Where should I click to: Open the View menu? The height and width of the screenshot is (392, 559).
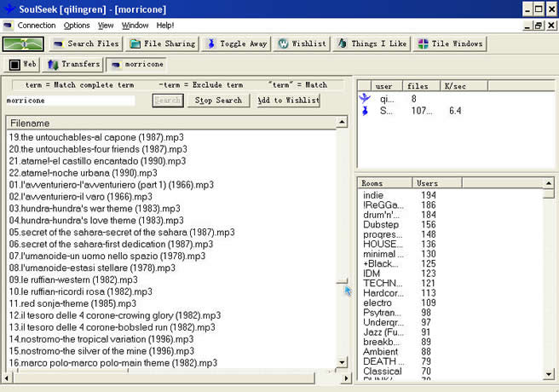coord(106,26)
